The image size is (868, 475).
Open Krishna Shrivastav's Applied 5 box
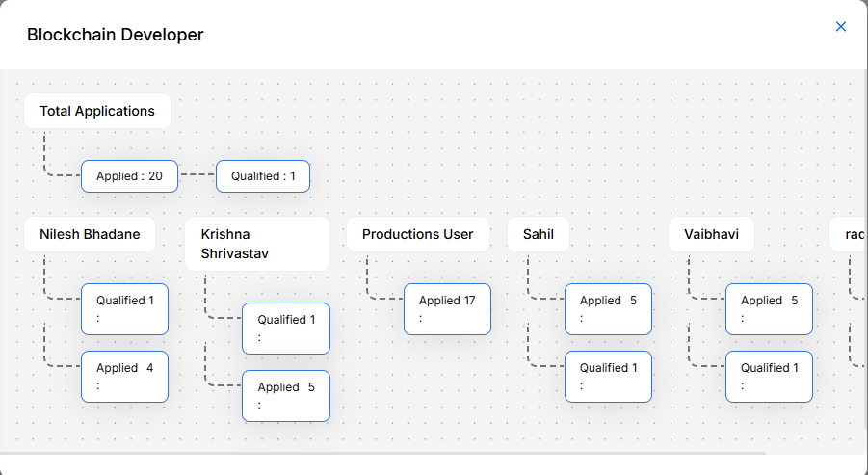tap(286, 396)
